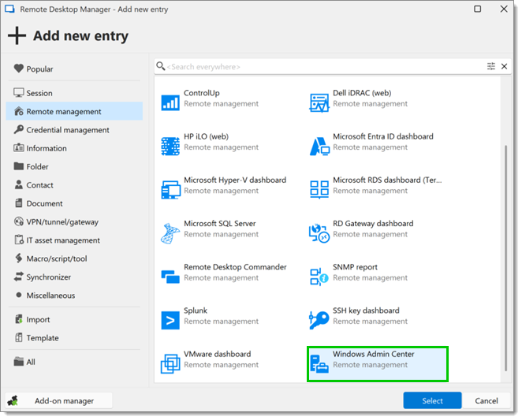Click the 'Splunk' entry name
This screenshot has width=522, height=420.
(196, 310)
